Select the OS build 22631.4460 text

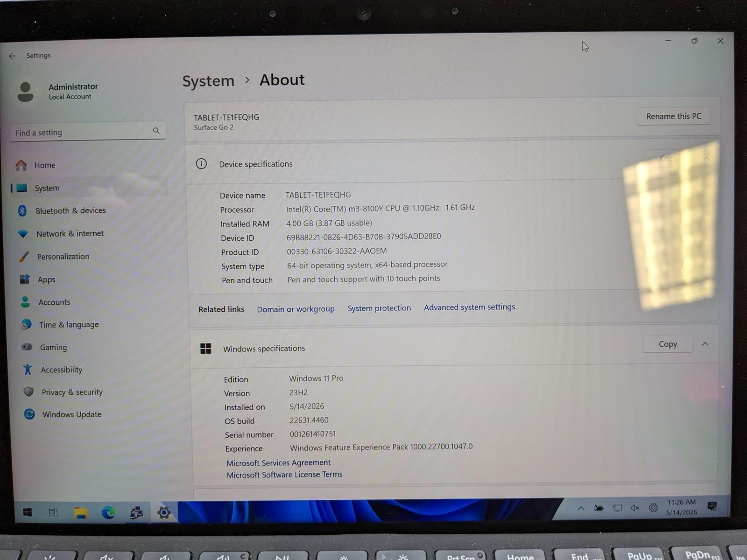point(309,420)
